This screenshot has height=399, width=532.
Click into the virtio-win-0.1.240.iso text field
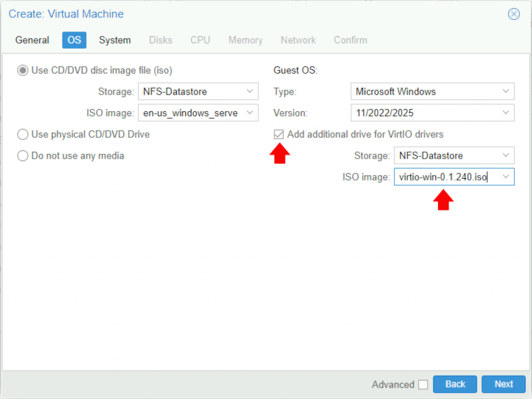446,177
